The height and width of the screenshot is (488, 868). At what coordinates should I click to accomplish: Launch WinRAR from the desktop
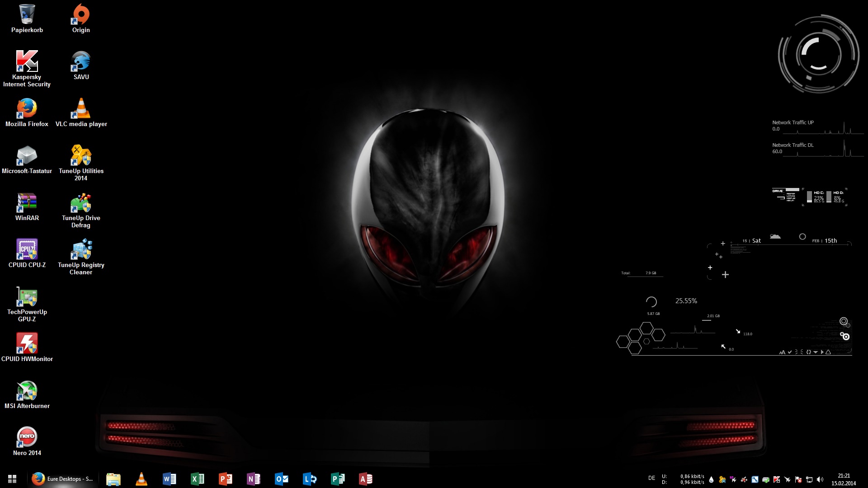(27, 207)
